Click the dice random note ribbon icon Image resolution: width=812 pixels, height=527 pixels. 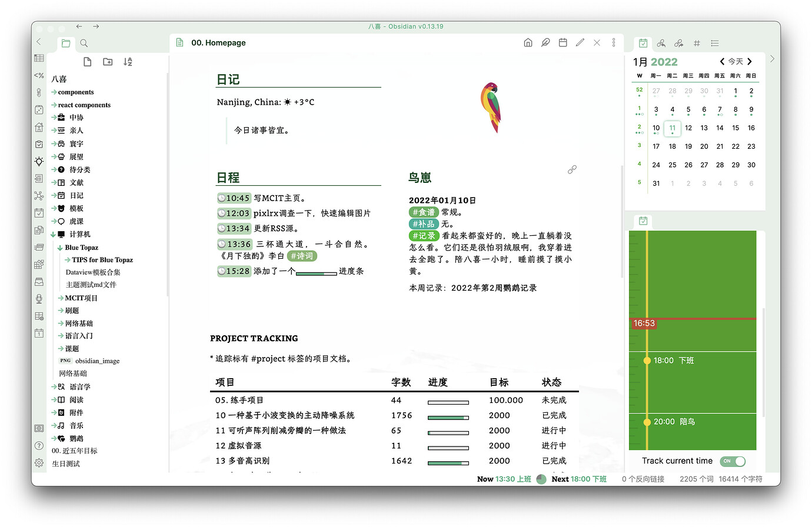point(39,110)
